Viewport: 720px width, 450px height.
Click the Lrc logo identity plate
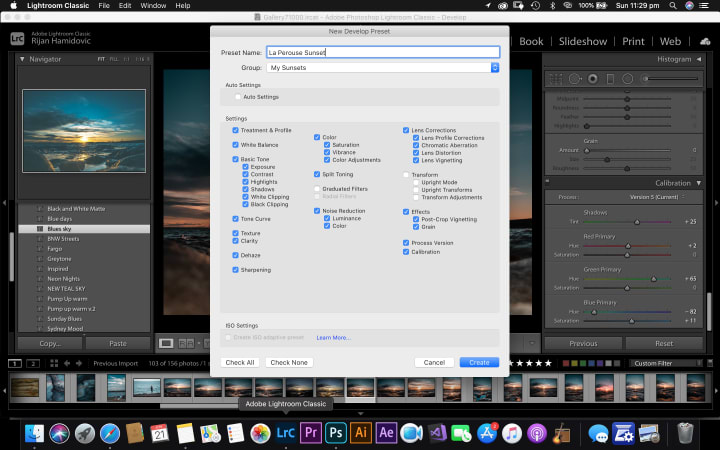point(17,38)
